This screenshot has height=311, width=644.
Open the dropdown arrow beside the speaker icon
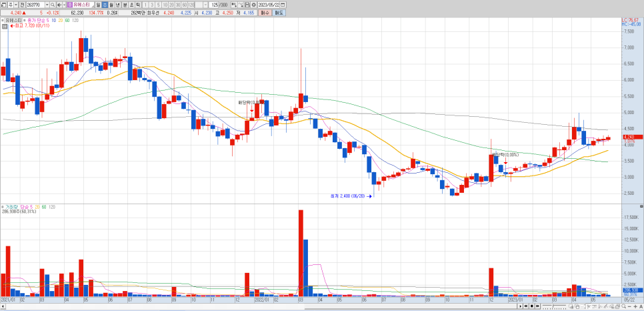click(x=64, y=5)
